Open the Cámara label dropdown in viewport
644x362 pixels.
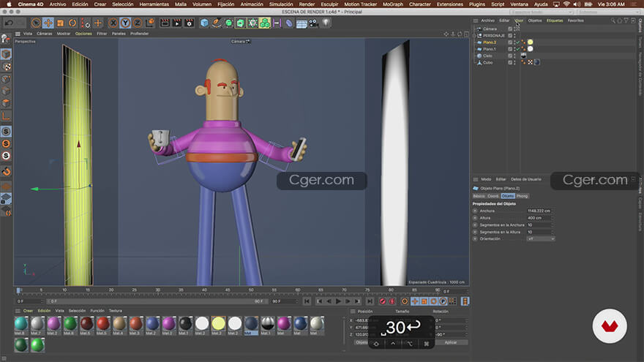tap(240, 42)
